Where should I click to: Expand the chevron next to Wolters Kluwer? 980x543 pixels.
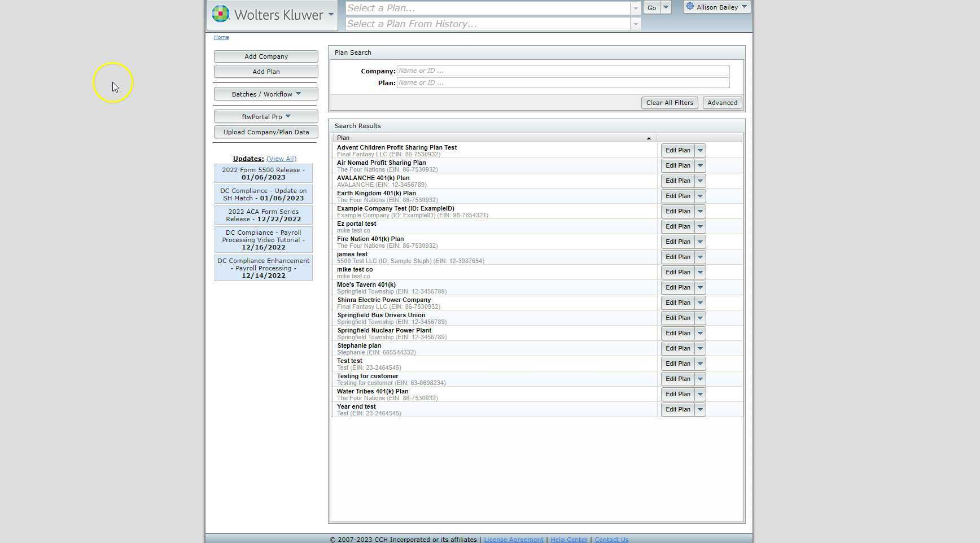coord(331,15)
